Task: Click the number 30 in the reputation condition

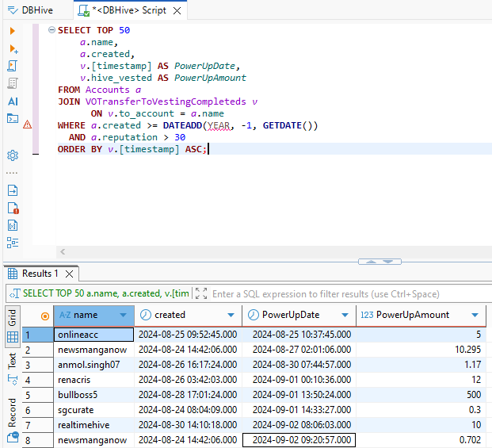Action: (x=180, y=137)
